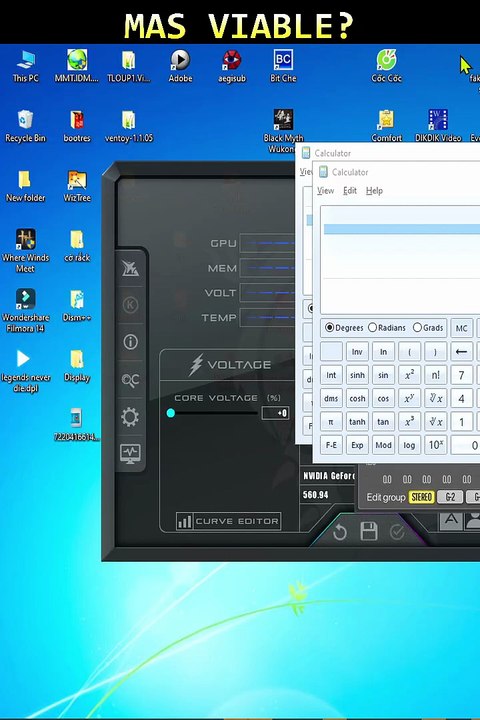The height and width of the screenshot is (720, 480).
Task: Start the OC Scanner from the sidebar
Action: (130, 380)
